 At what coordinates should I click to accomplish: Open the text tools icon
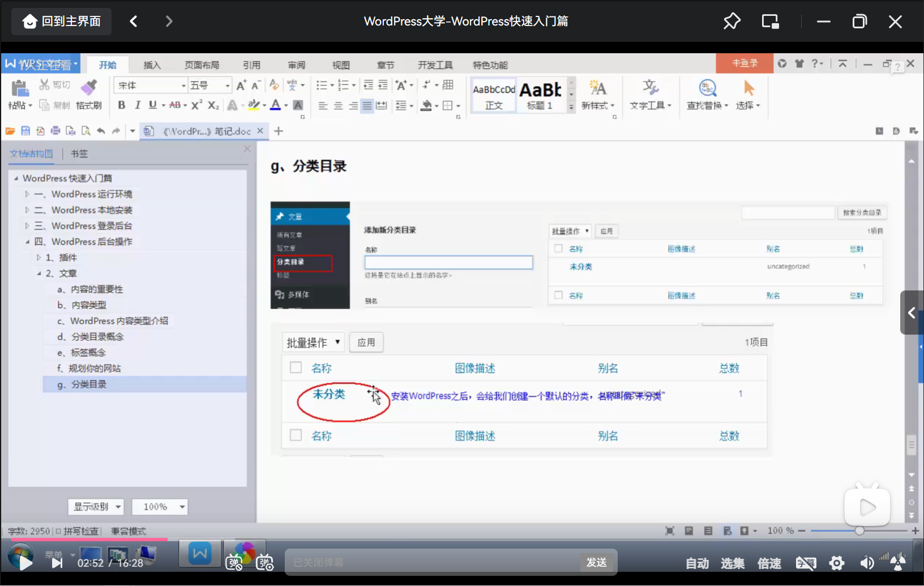[651, 88]
